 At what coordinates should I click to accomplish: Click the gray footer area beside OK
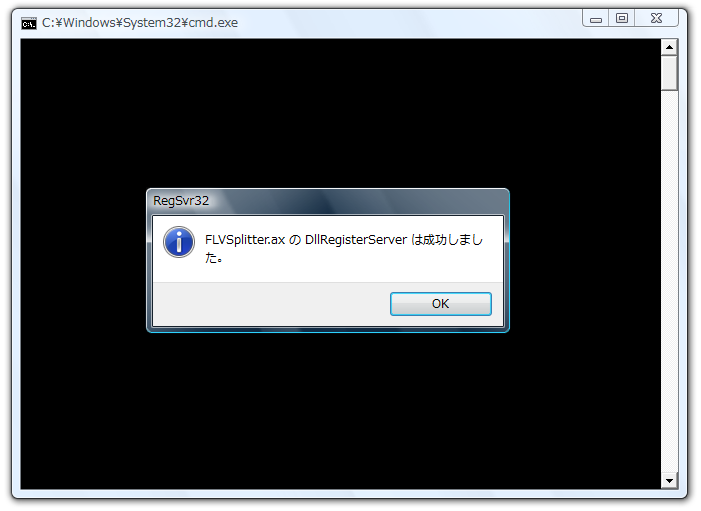271,304
